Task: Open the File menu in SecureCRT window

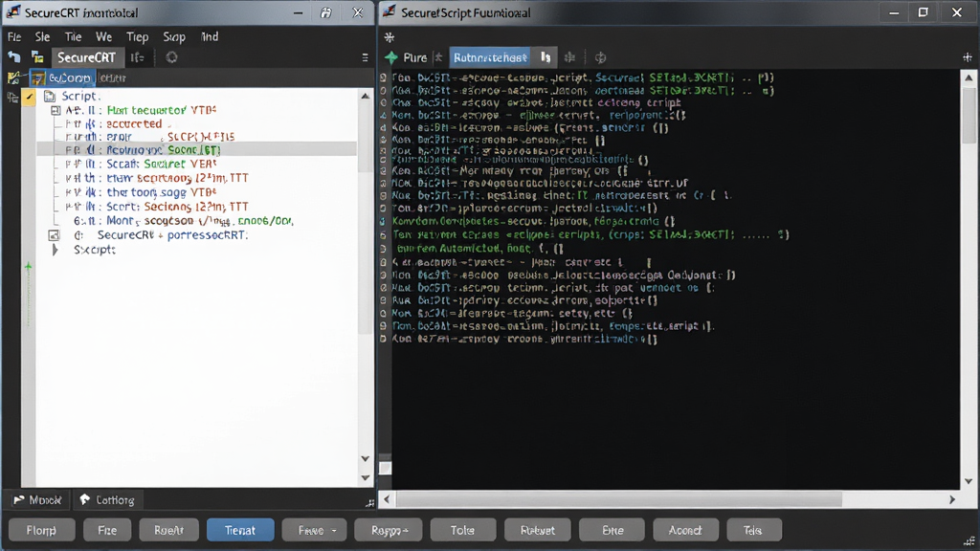Action: [x=13, y=37]
